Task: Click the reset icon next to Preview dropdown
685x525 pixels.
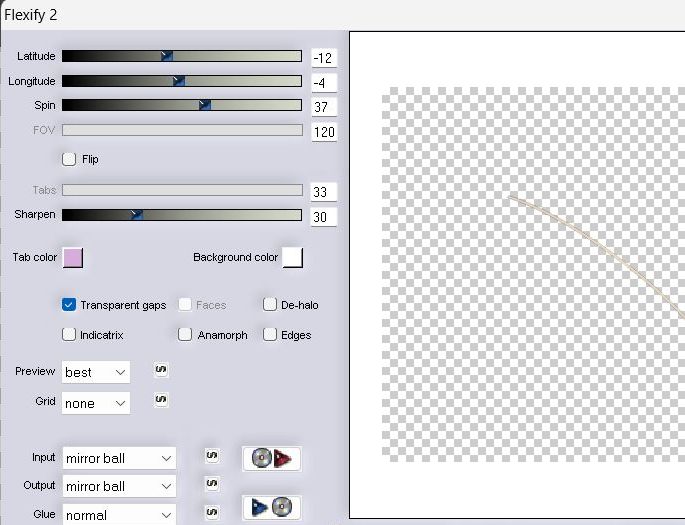Action: 161,370
